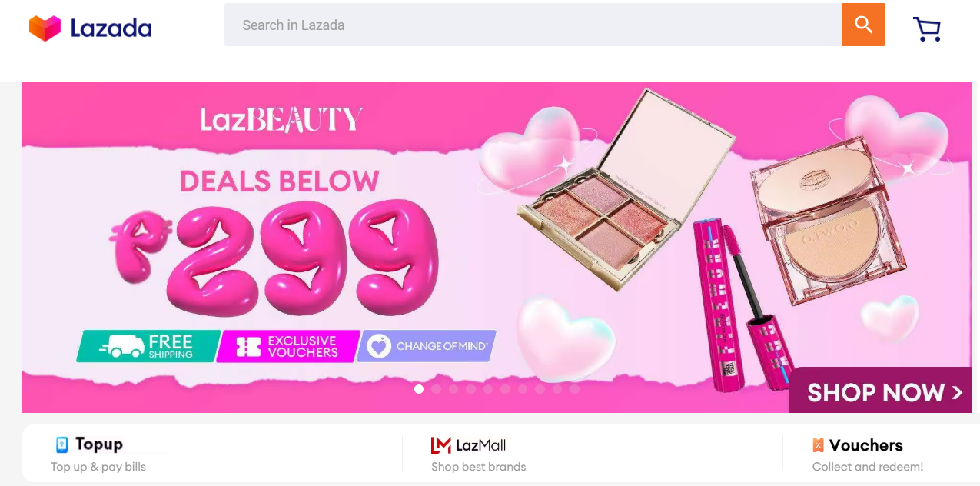Screen dimensions: 980x486
Task: Click the LazMall LM logo icon
Action: click(x=440, y=445)
